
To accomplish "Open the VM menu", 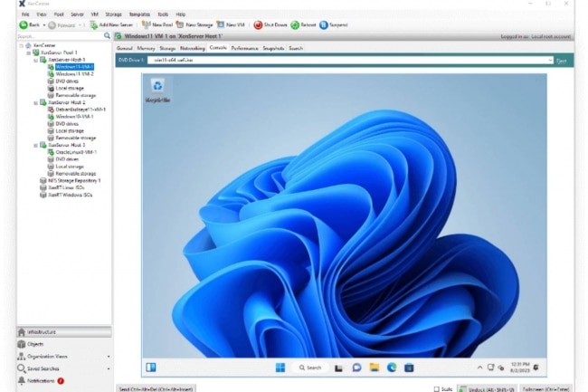I will point(94,14).
